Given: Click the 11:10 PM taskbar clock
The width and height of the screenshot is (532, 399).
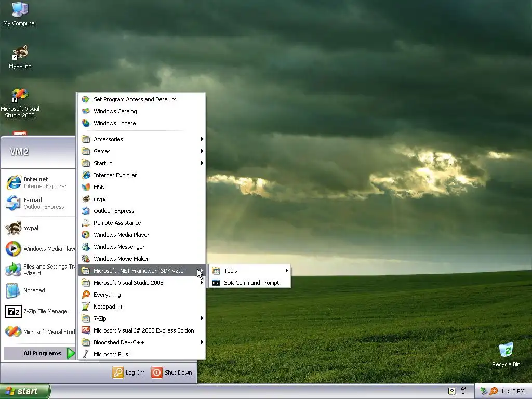Looking at the screenshot, I should [x=513, y=391].
